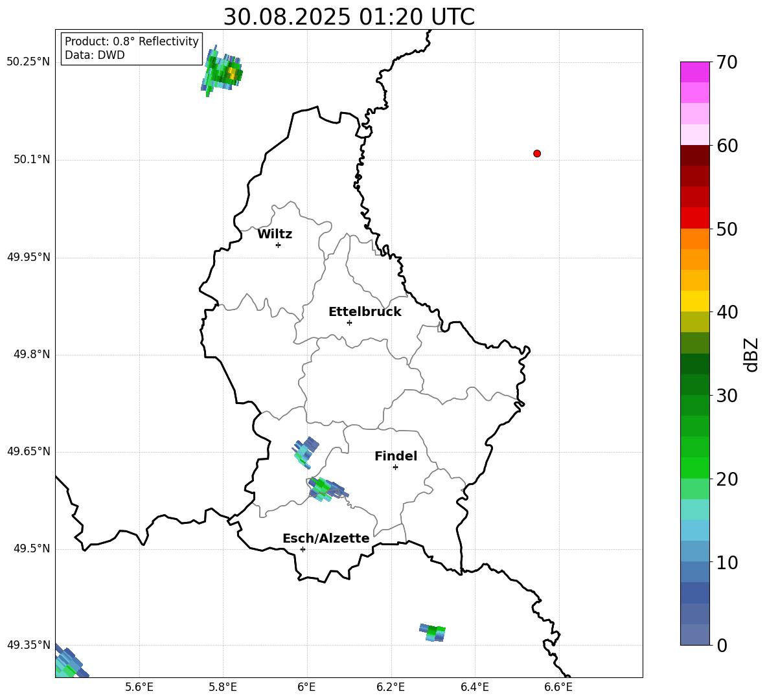Click the Wiltz cross marker
The image size is (767, 700).
(x=279, y=245)
